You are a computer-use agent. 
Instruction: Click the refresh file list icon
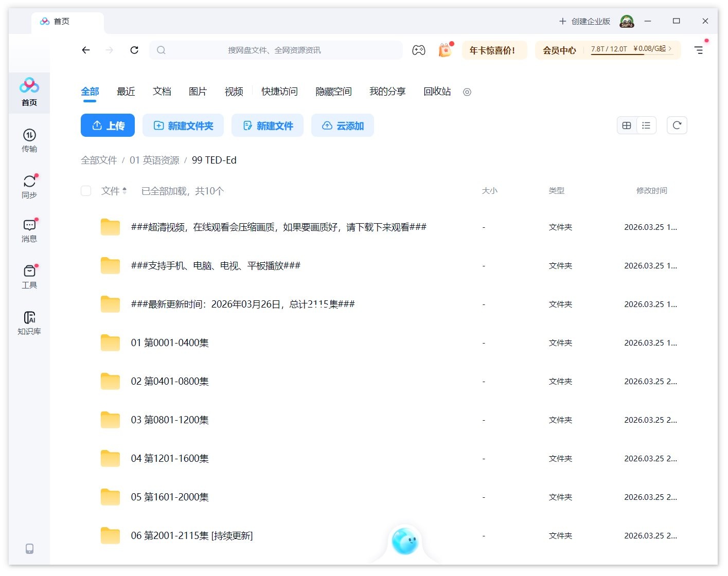[x=677, y=125]
